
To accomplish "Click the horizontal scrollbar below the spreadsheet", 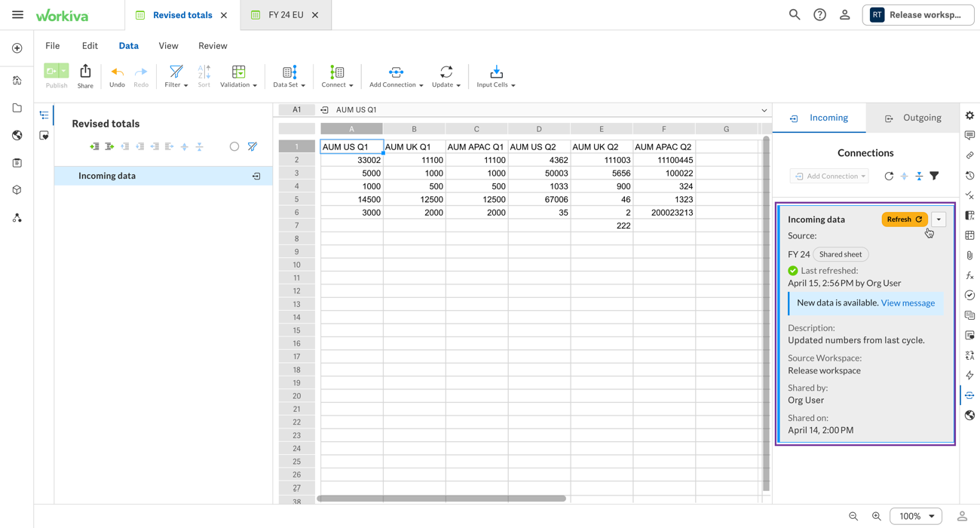I will (441, 499).
